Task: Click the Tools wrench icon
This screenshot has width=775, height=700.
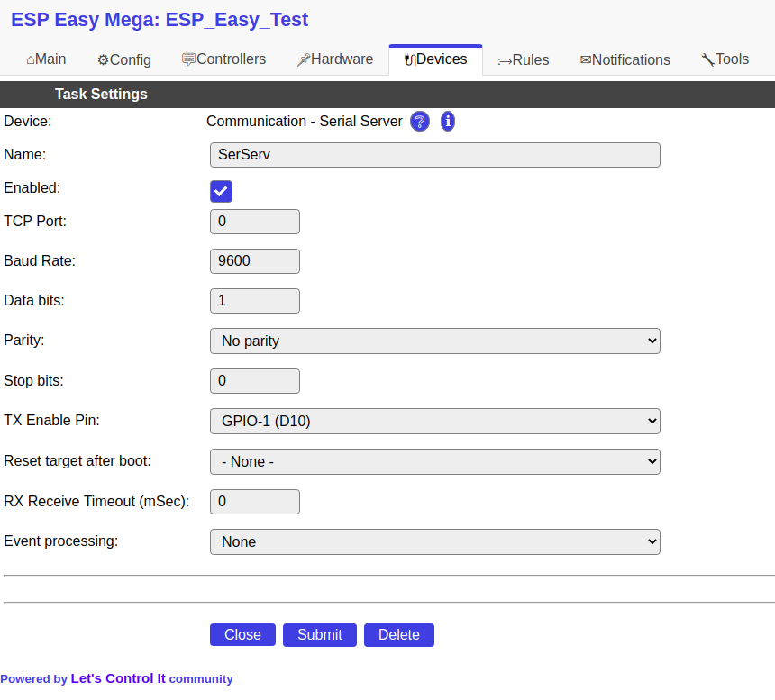Action: [708, 59]
